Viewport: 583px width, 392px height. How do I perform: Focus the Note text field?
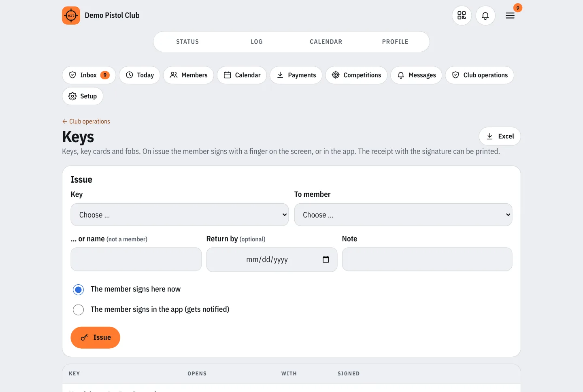coord(427,260)
